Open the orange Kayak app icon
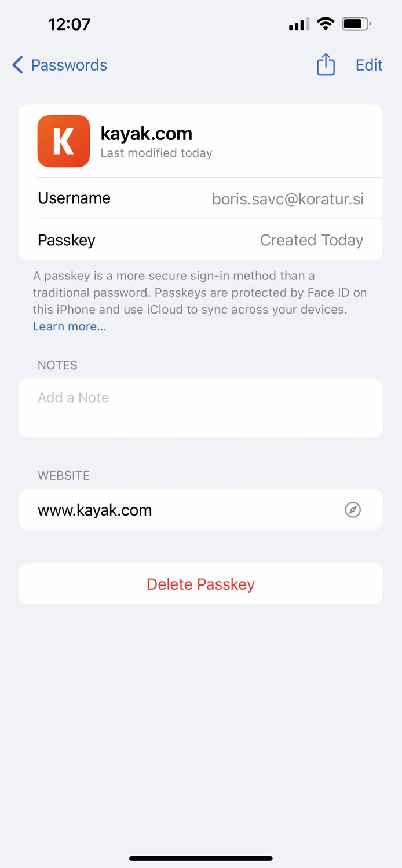The height and width of the screenshot is (868, 402). point(64,141)
